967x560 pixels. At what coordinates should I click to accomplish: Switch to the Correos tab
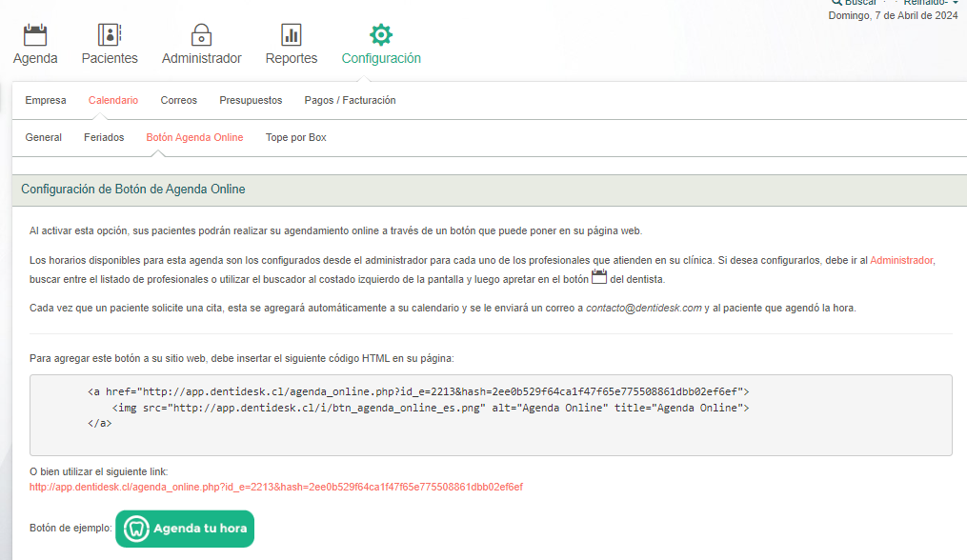pos(179,100)
